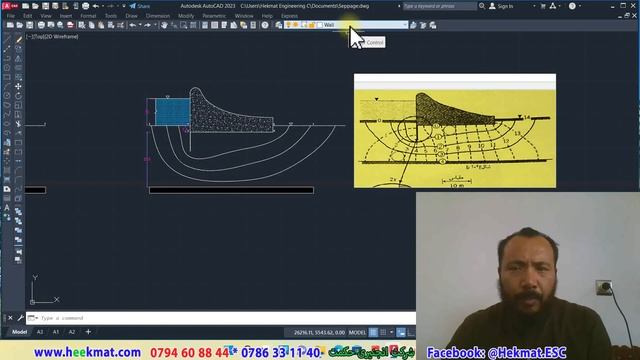Screen dimensions: 640x360
Task: Switch to the Model tab
Action: pos(19,332)
